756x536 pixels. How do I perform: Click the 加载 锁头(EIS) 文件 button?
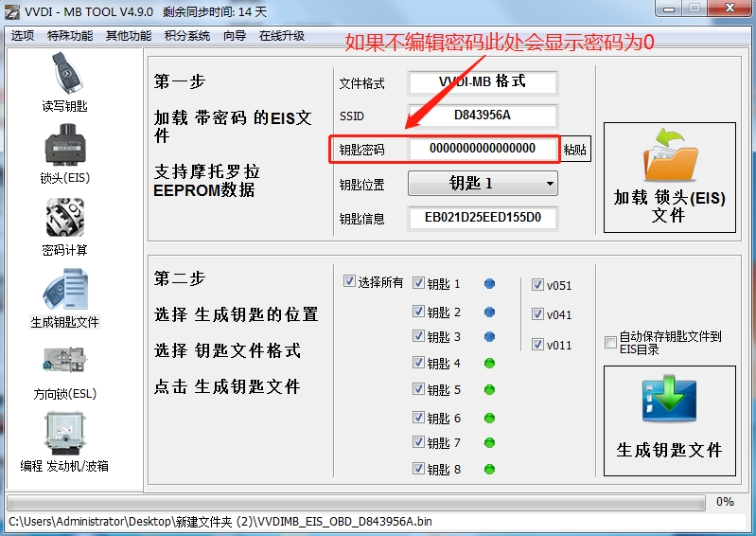click(x=670, y=177)
